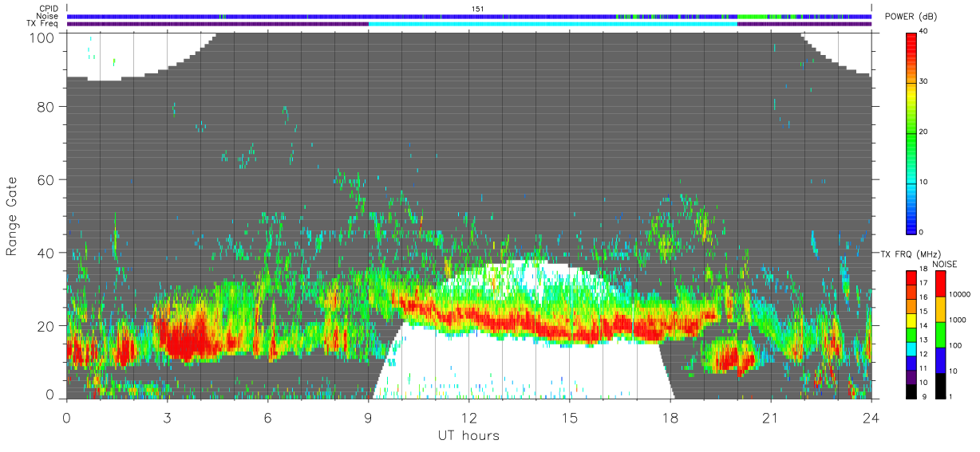Click the 40 tick on the POWER colorbar

[925, 31]
